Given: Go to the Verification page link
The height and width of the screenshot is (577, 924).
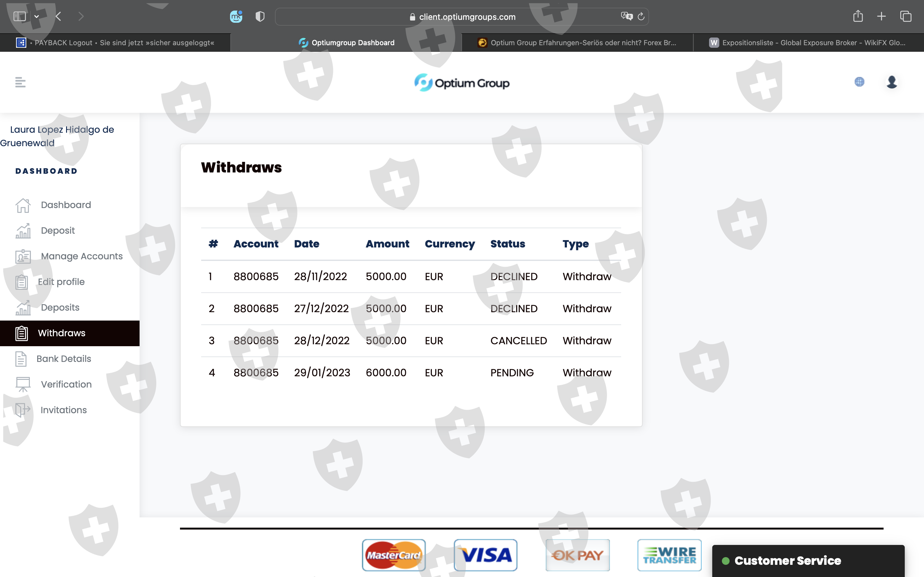Looking at the screenshot, I should tap(66, 384).
